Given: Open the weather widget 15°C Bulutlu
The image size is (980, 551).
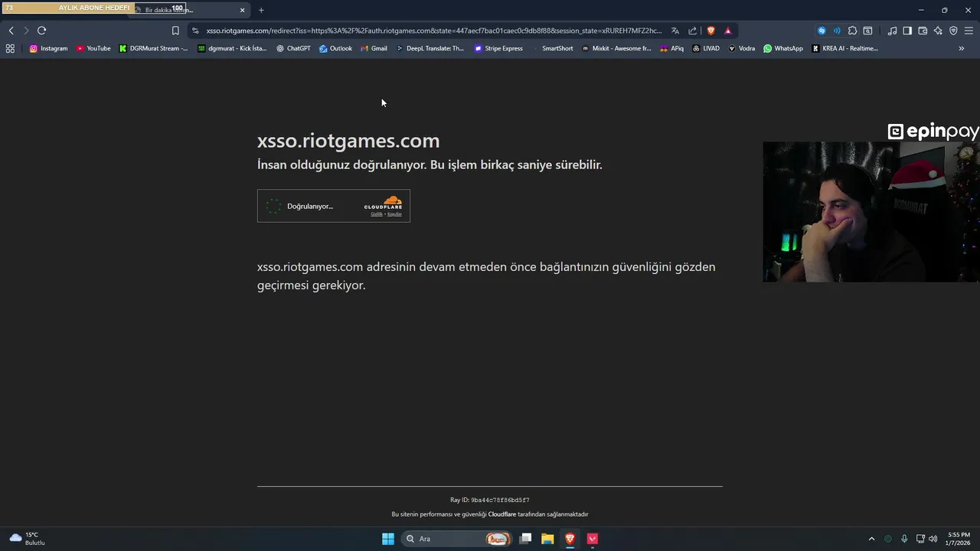Looking at the screenshot, I should [27, 539].
